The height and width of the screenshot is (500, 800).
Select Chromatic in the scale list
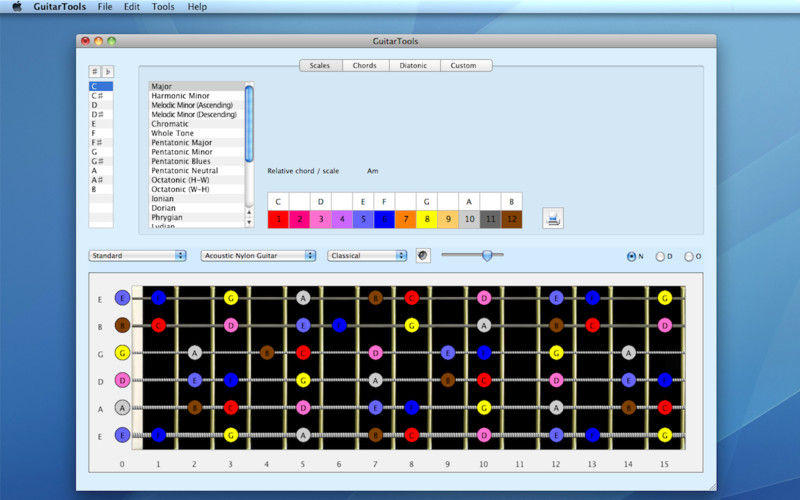[x=197, y=123]
